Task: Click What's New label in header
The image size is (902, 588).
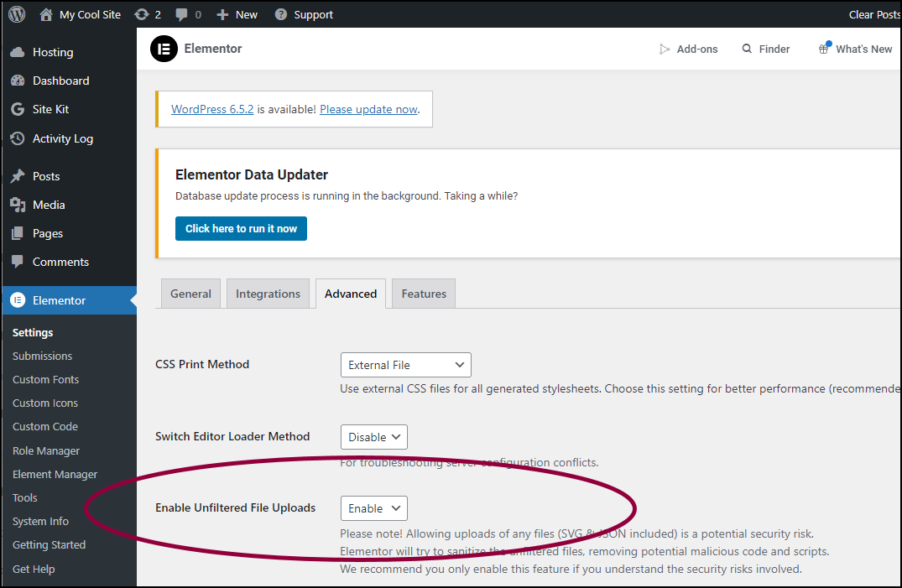Action: tap(864, 49)
